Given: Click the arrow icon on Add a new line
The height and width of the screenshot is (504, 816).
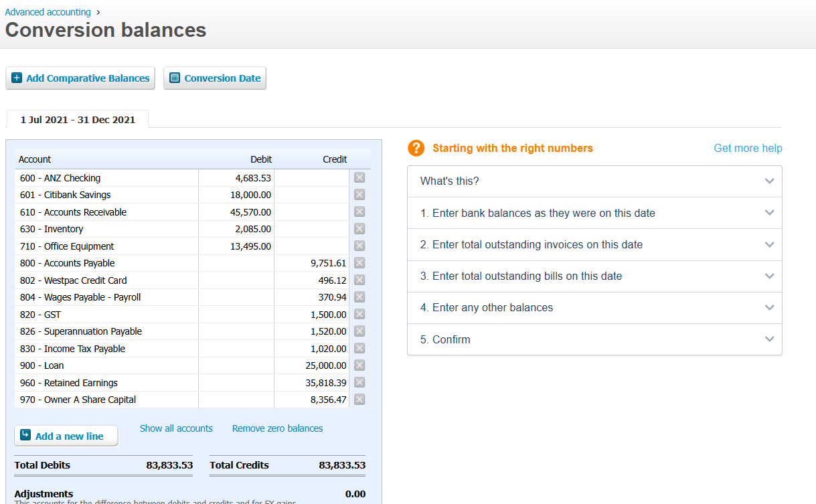Looking at the screenshot, I should pyautogui.click(x=26, y=436).
